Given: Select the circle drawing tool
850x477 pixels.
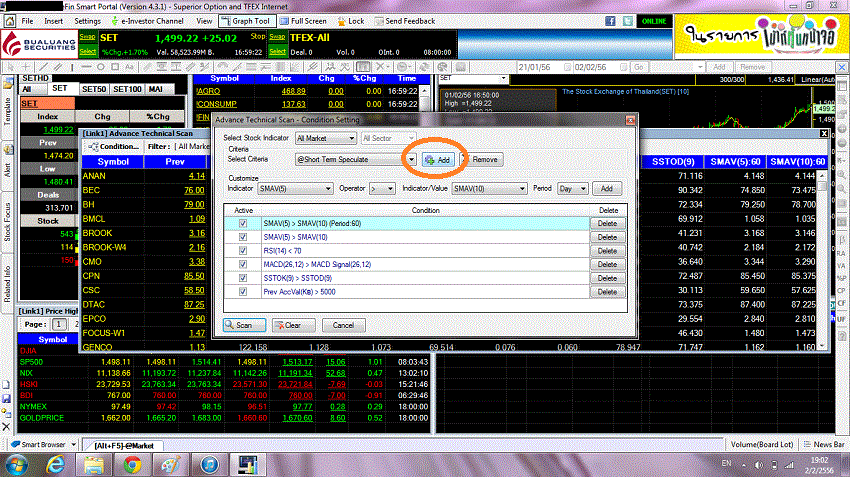Looking at the screenshot, I should pos(101,67).
